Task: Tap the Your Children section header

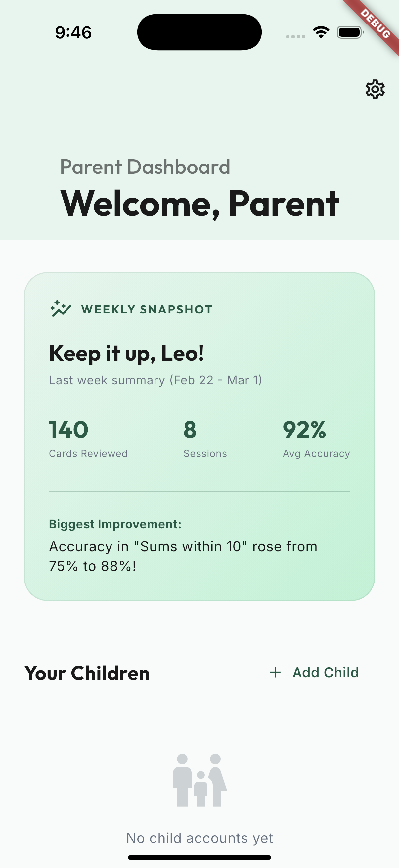Action: click(x=87, y=672)
